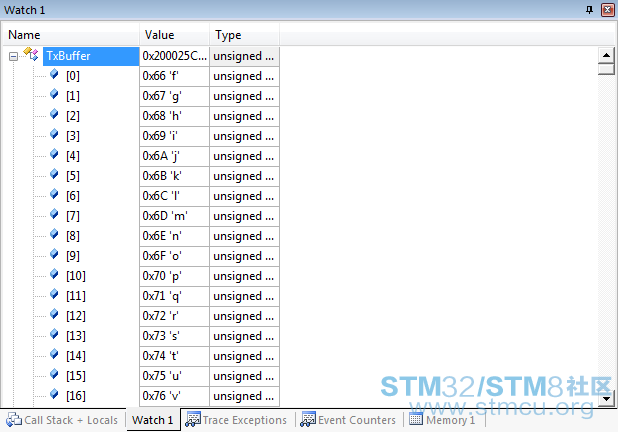The image size is (618, 432).
Task: Click the type cell of TxBuffer row
Action: (x=244, y=56)
